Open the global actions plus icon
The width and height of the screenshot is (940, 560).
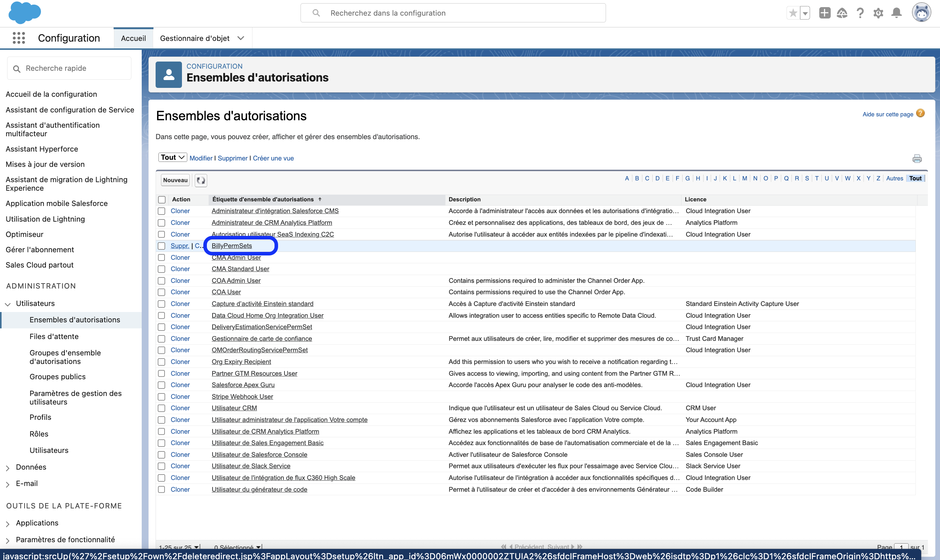point(825,13)
